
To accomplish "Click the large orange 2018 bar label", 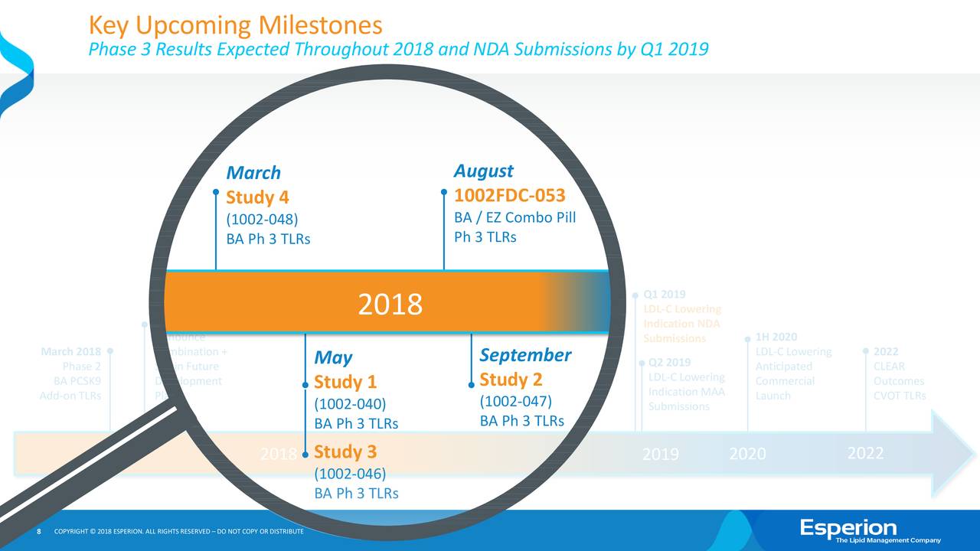I will pos(390,305).
